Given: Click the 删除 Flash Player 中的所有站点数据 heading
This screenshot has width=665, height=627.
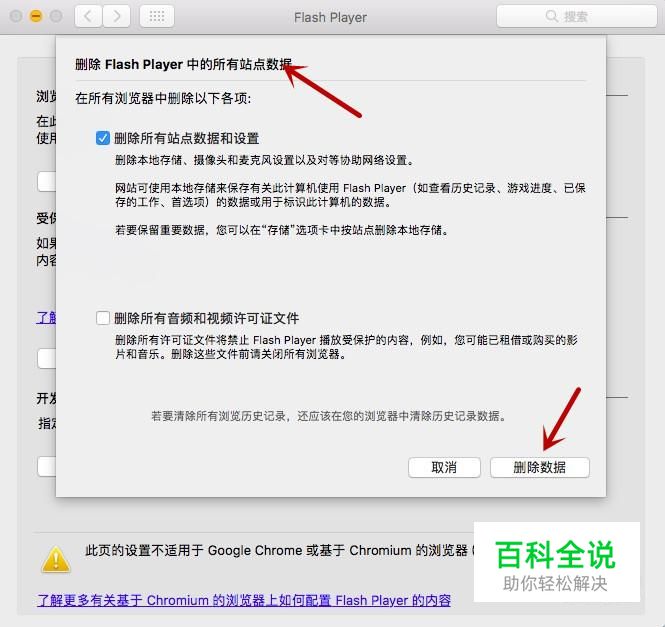Looking at the screenshot, I should tap(183, 64).
